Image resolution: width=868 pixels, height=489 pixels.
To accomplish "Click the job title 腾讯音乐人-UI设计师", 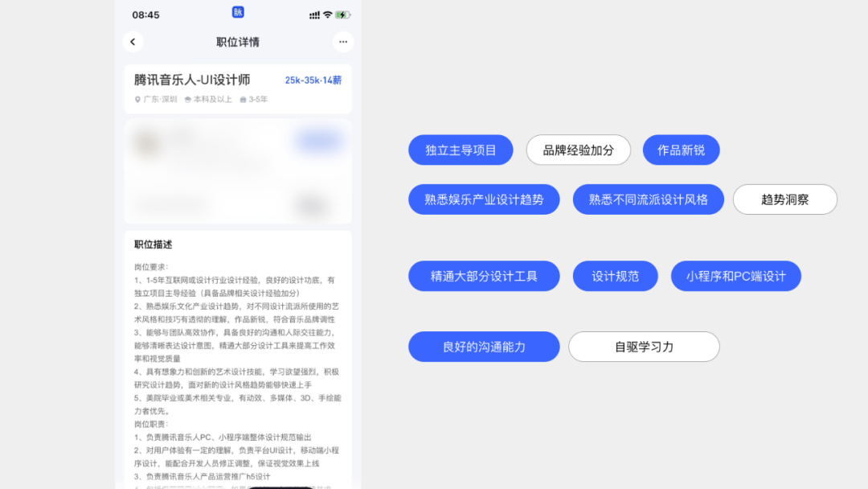I will (x=192, y=80).
